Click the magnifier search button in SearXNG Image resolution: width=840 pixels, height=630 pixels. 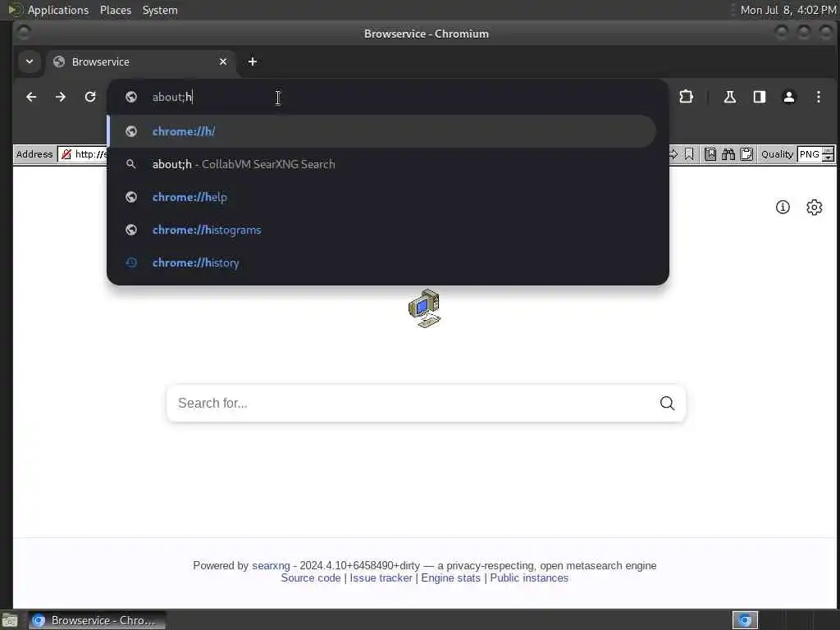pos(667,403)
